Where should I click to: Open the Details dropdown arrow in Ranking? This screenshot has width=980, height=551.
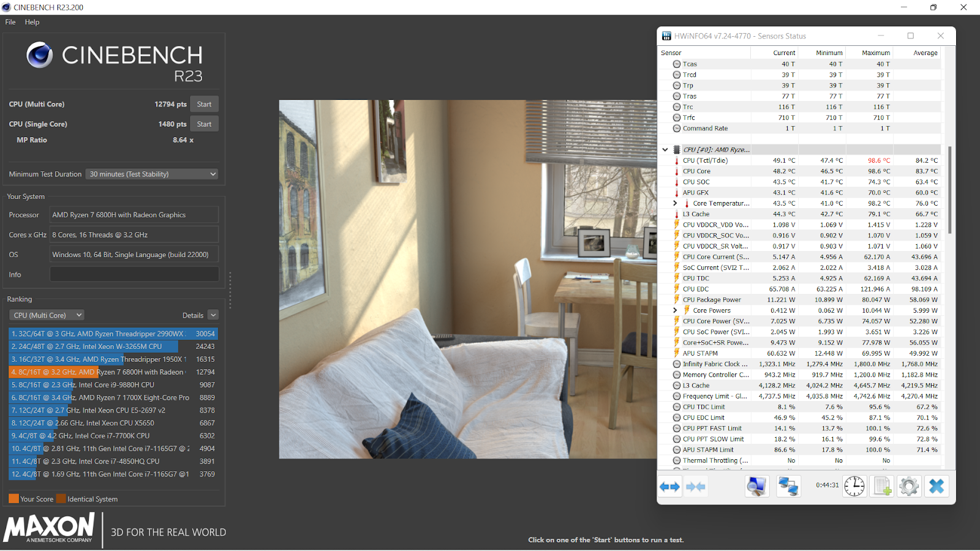(213, 315)
